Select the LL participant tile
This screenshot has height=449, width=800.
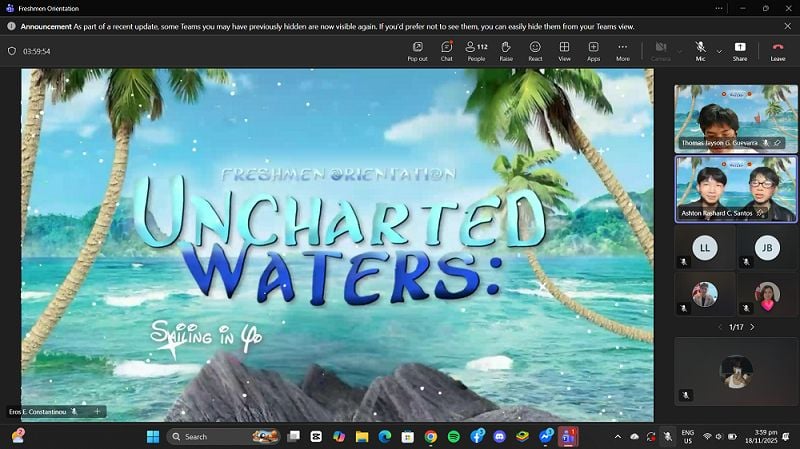[x=705, y=248]
